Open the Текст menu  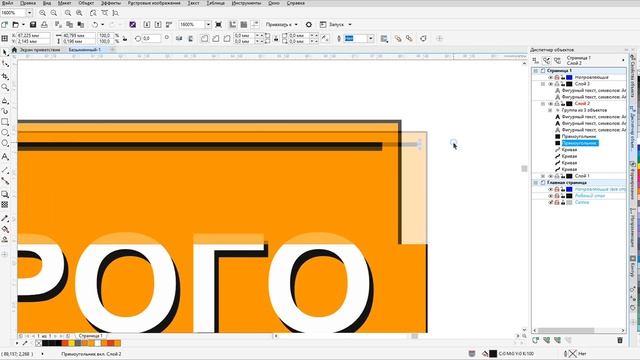[193, 3]
